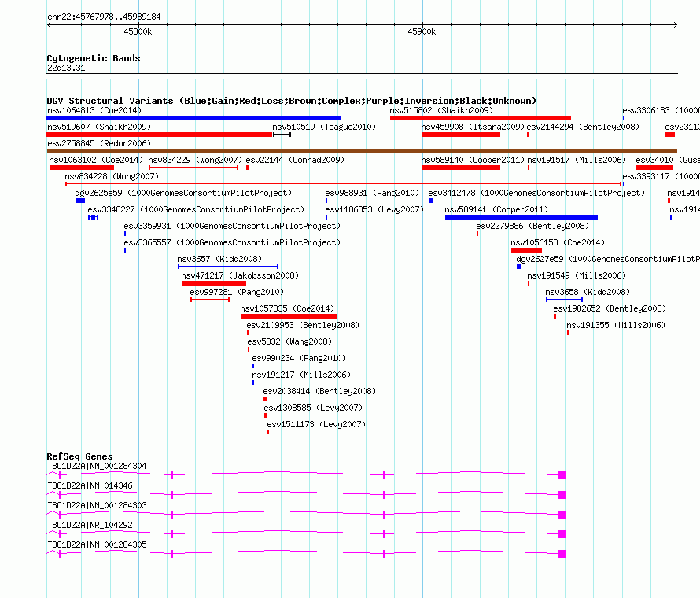This screenshot has width=700, height=598.
Task: Click the nsv834229 (Wong2007) red span line
Action: coord(193,168)
